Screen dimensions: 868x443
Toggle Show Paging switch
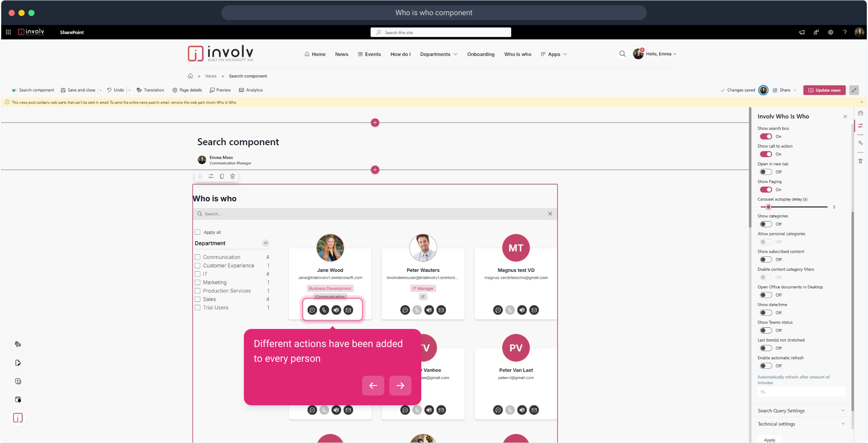pyautogui.click(x=766, y=190)
